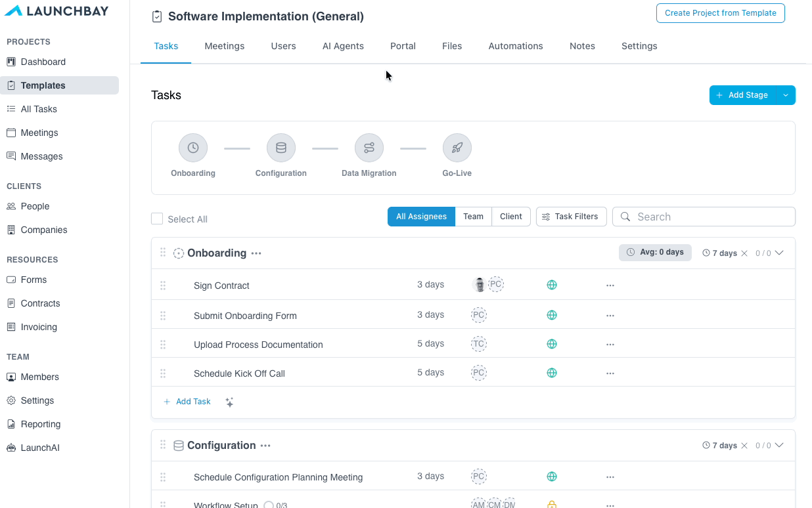Check the Select All checkbox
The height and width of the screenshot is (508, 812).
pyautogui.click(x=157, y=219)
